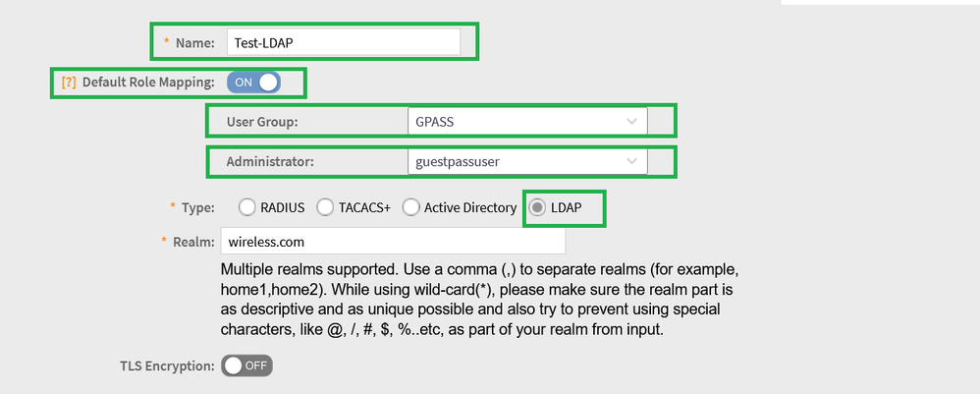Image resolution: width=980 pixels, height=394 pixels.
Task: Pick the LDAP radio button
Action: coord(538,207)
